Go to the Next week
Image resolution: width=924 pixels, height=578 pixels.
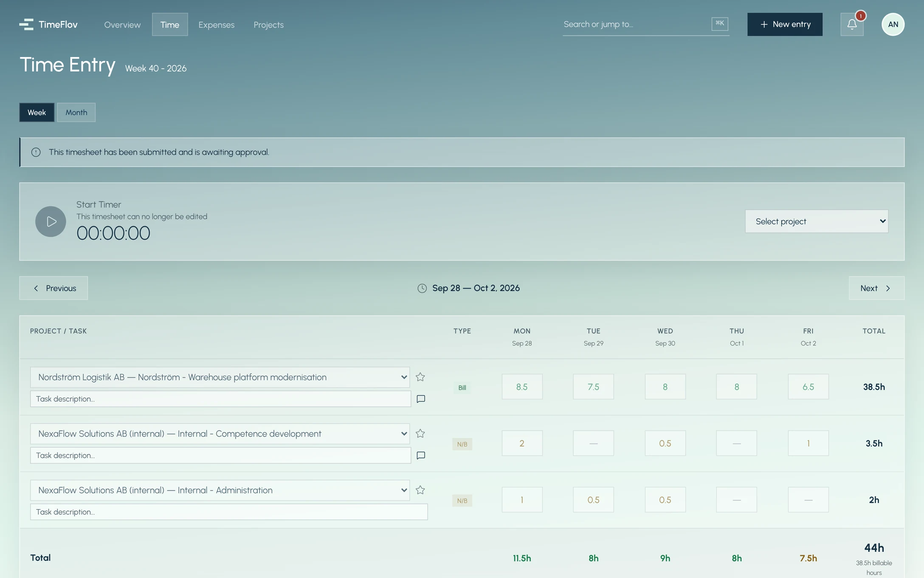click(876, 288)
